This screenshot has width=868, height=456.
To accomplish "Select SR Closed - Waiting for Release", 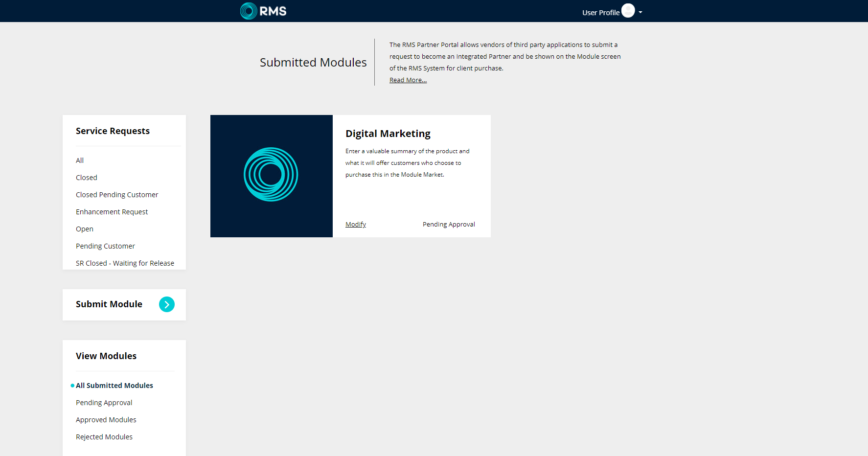I will point(125,263).
